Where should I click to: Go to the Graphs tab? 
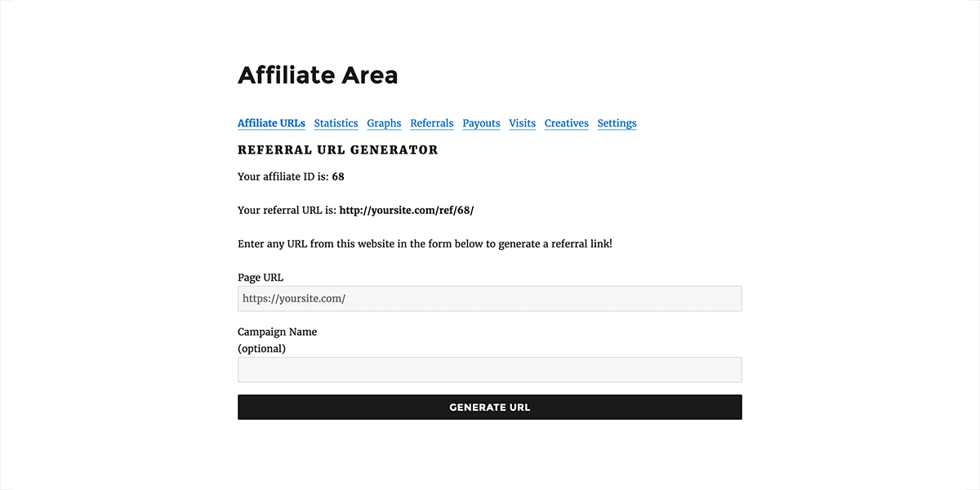pos(384,123)
